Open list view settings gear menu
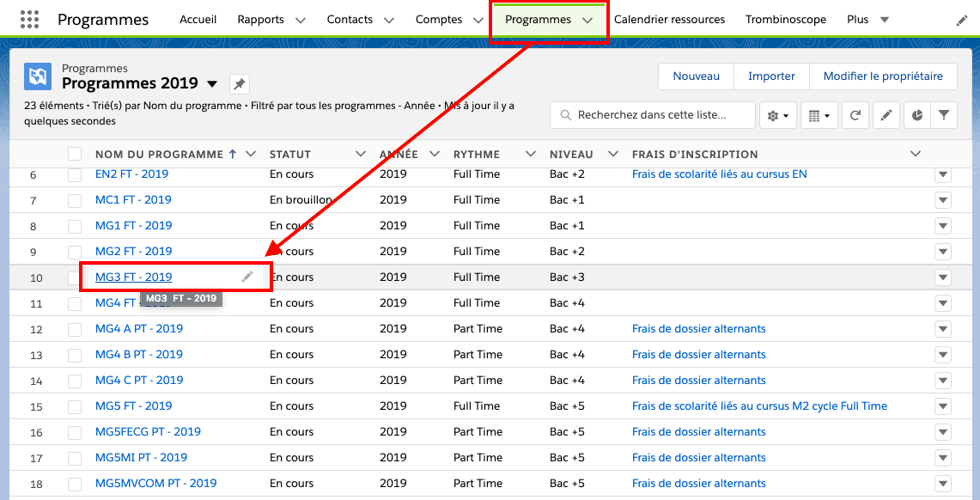Screen dimensions: 980x500 pyautogui.click(x=777, y=115)
